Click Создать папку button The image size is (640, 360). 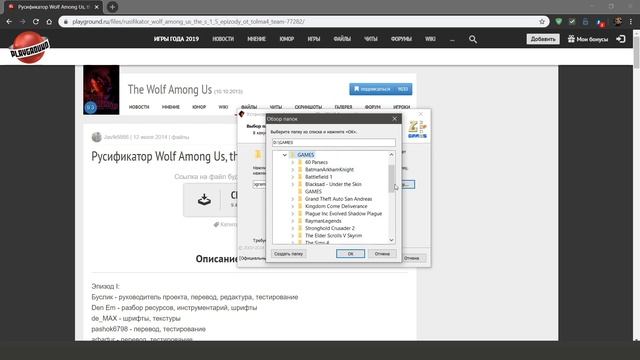pyautogui.click(x=289, y=254)
